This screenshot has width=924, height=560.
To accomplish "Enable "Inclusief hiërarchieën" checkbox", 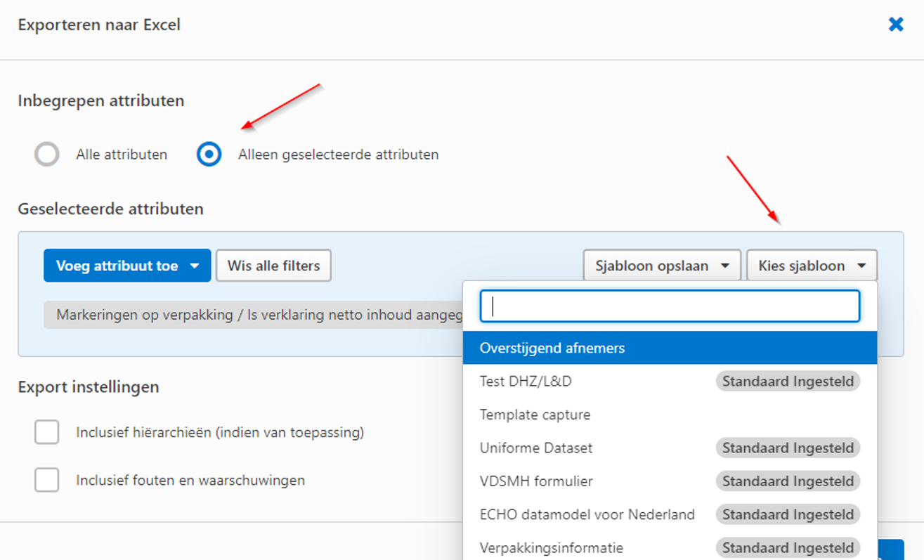I will tap(46, 433).
